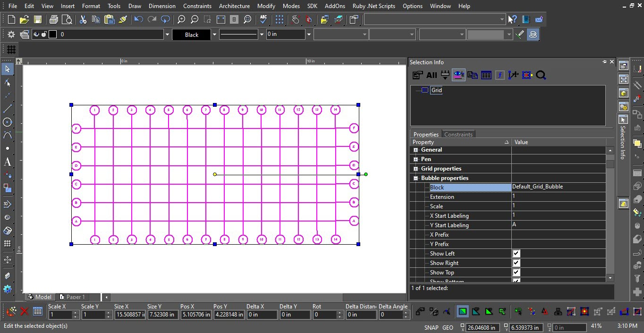Paste from clipboard
The width and height of the screenshot is (644, 333).
click(110, 19)
